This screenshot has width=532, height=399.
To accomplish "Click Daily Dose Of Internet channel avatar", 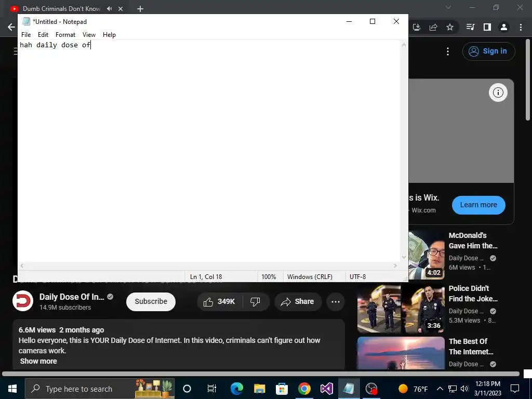I will coord(23,301).
